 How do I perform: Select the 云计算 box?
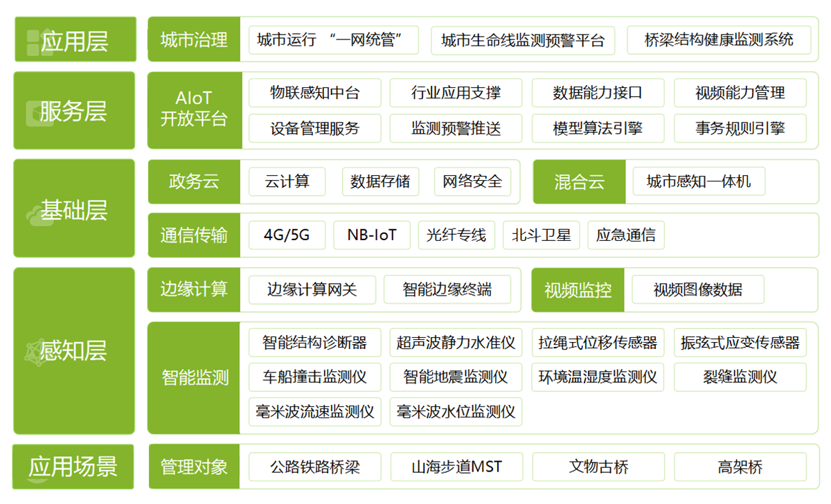[287, 182]
